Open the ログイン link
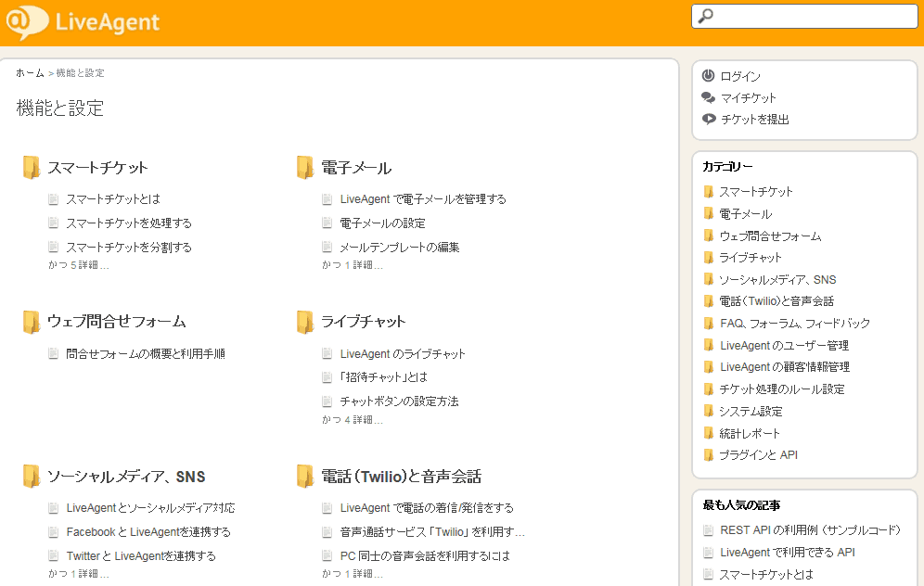924x586 pixels. click(x=740, y=76)
